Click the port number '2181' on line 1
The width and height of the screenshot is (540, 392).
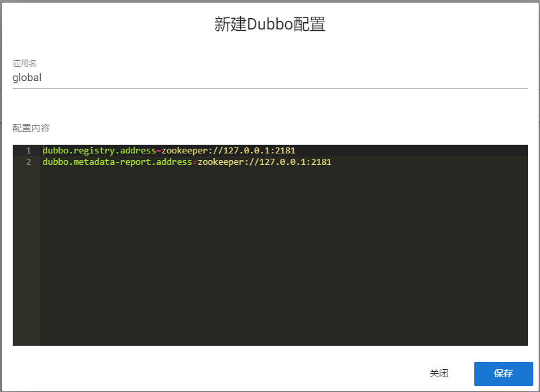pos(286,150)
